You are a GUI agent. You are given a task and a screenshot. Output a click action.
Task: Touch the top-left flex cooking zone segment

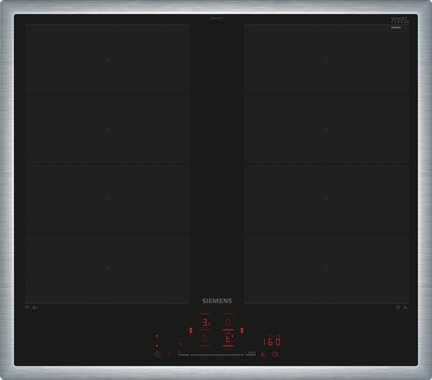(107, 59)
